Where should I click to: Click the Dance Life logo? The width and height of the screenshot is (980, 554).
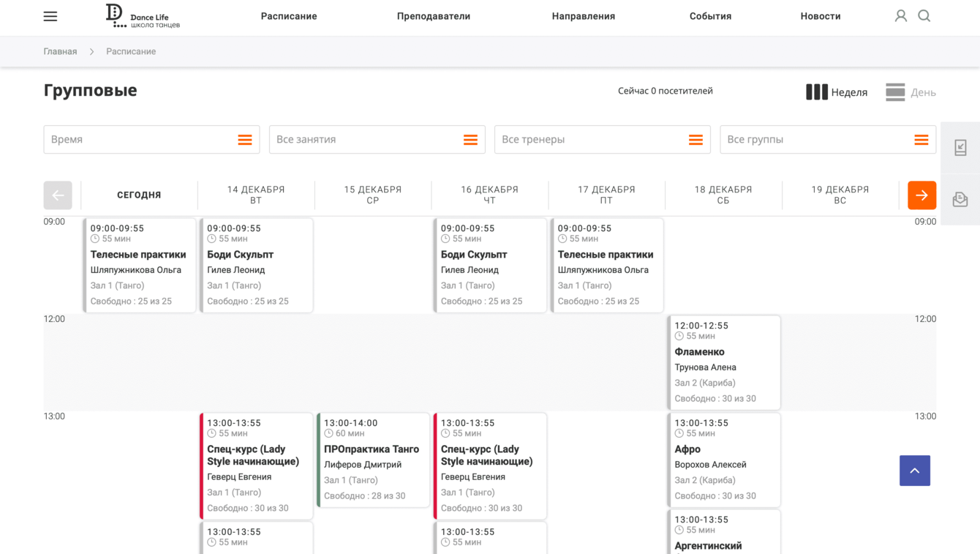tap(143, 16)
